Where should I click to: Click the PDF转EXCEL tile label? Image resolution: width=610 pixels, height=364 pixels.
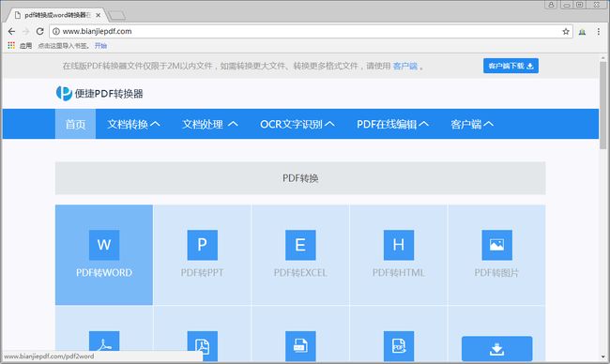300,273
